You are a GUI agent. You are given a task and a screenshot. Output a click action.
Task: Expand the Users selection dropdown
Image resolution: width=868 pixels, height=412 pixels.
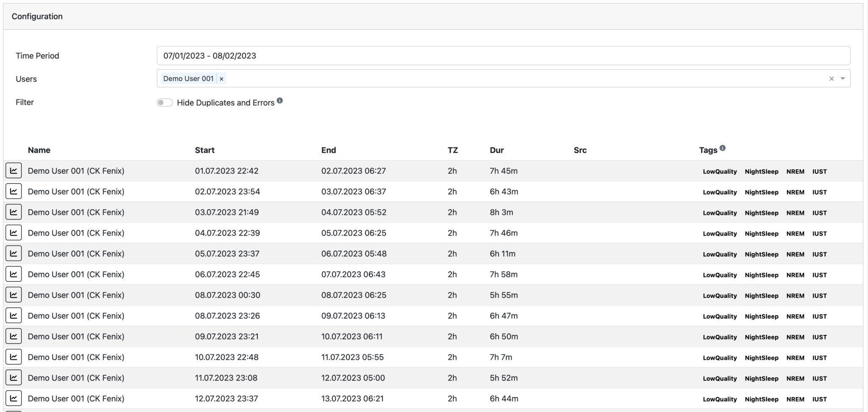tap(843, 78)
